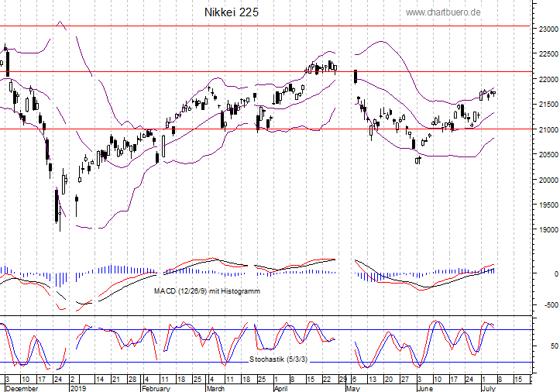This screenshot has height=392, width=560.
Task: Click the 8 date label in April
Action: tap(292, 380)
